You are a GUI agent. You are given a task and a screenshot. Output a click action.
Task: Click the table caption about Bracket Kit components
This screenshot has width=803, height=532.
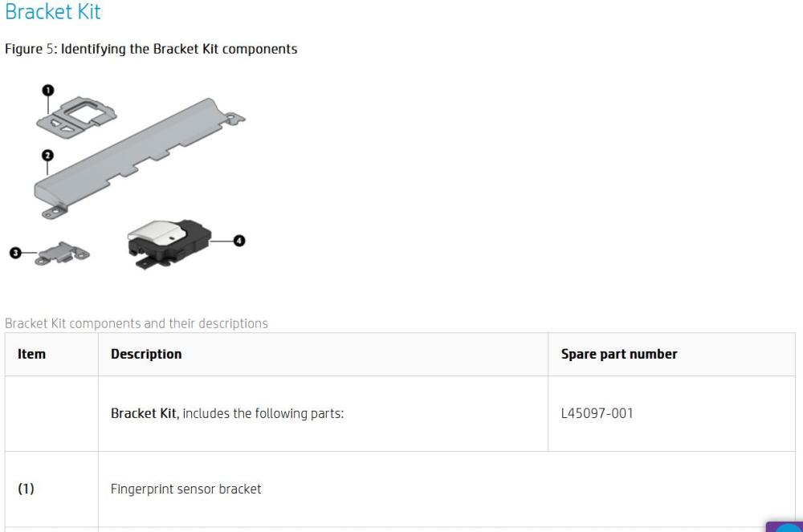click(x=137, y=323)
